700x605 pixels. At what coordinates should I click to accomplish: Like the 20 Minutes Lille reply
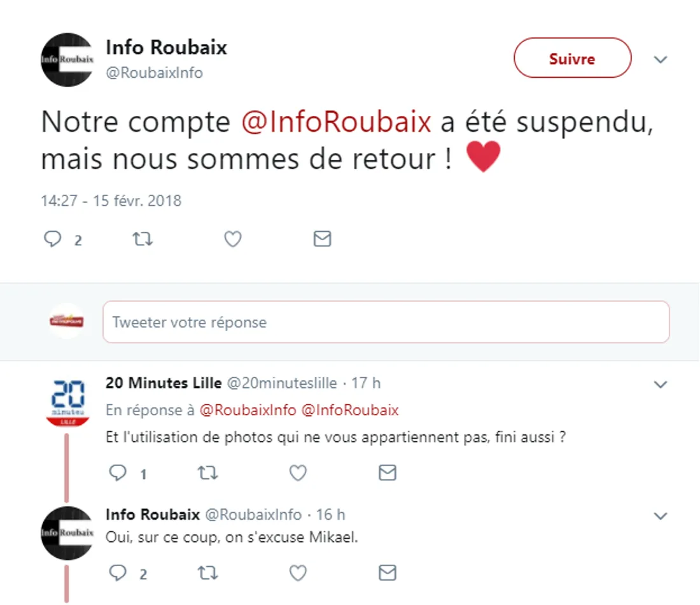(298, 473)
